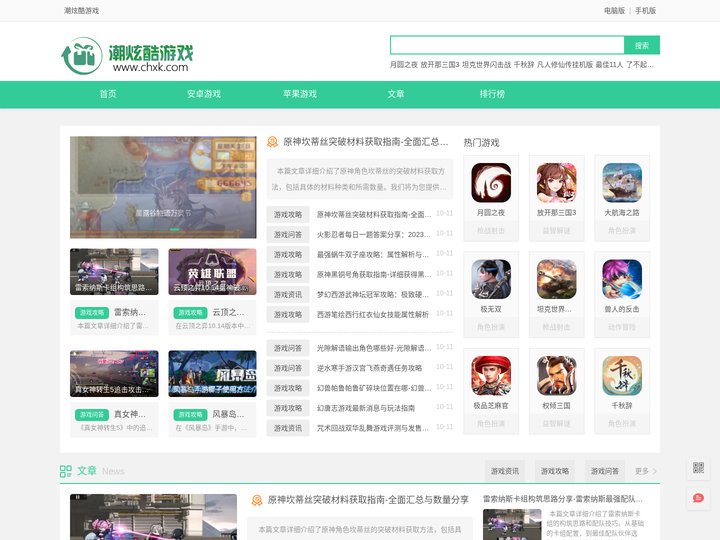
Task: Open the 权倾三国 game icon
Action: 557,375
